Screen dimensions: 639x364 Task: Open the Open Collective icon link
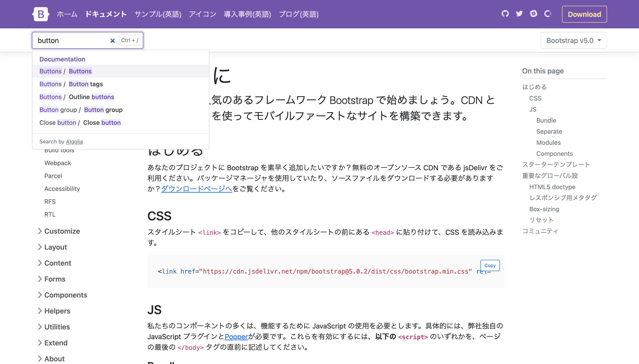548,14
